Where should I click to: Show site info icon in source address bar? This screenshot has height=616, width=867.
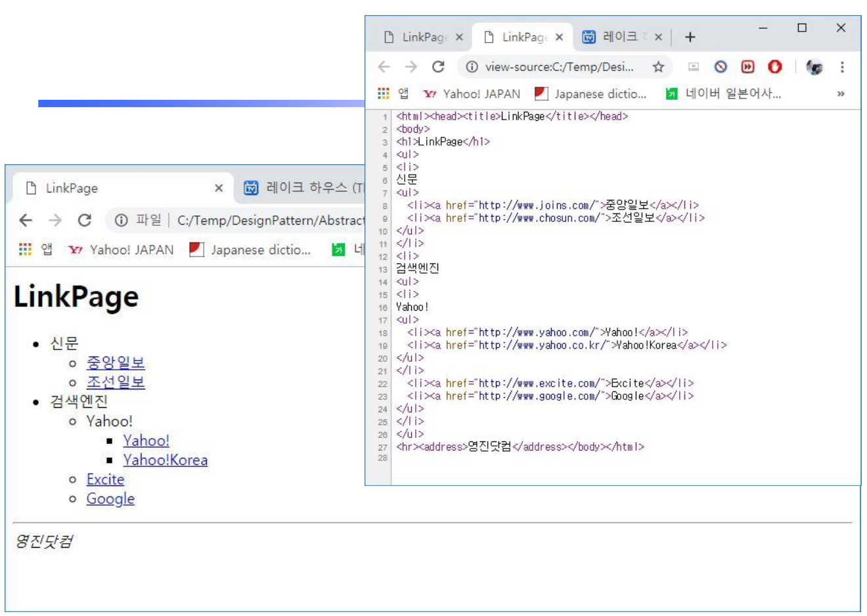(472, 67)
